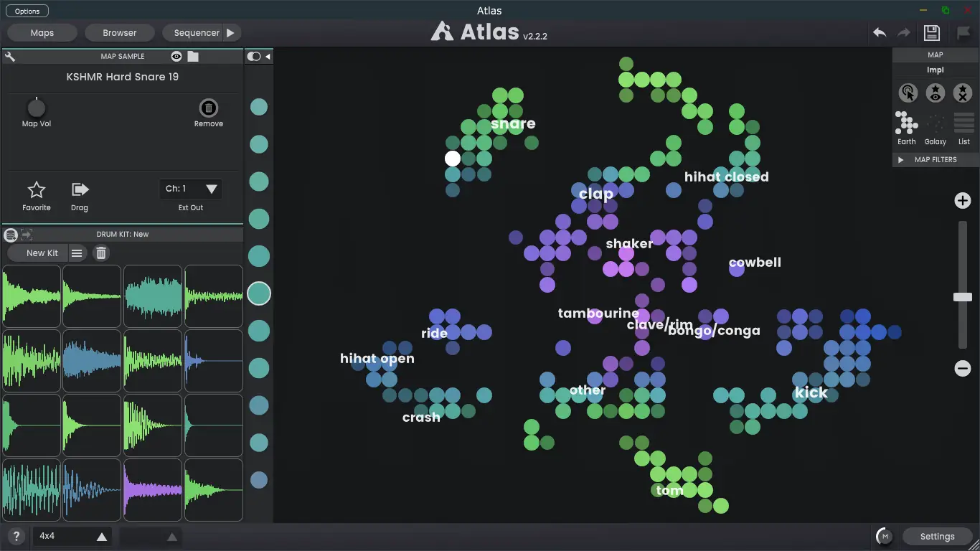Remove the KSHMR Hard Snare 19 sample
980x551 pixels.
click(x=208, y=108)
